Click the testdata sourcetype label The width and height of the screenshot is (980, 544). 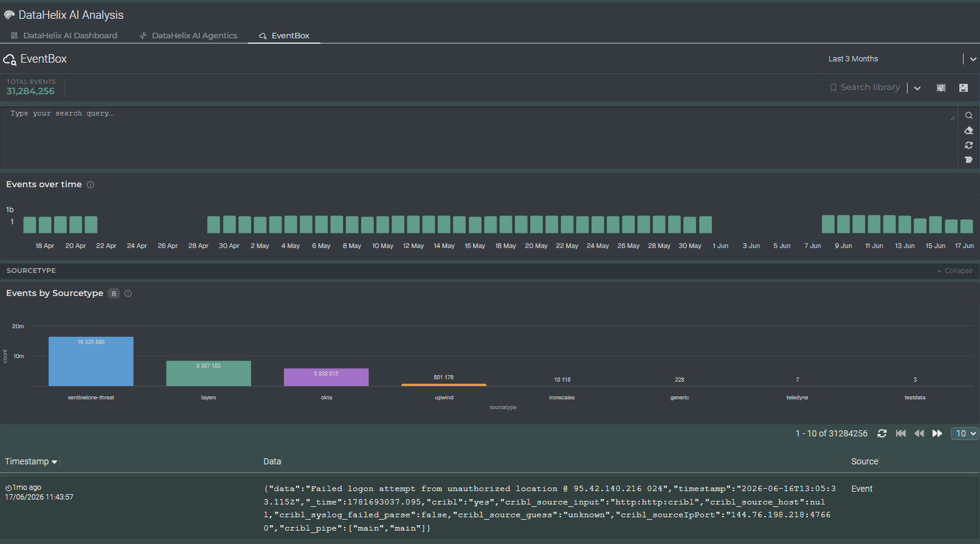click(x=915, y=398)
